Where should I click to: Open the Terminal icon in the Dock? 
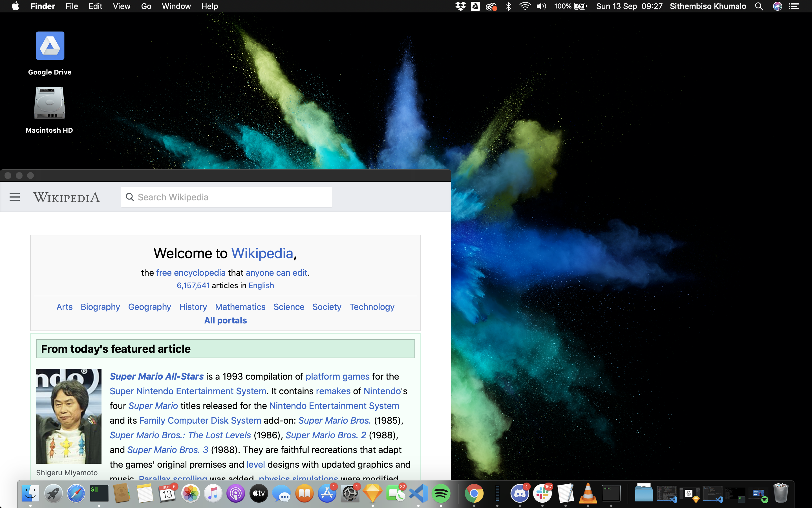(99, 493)
